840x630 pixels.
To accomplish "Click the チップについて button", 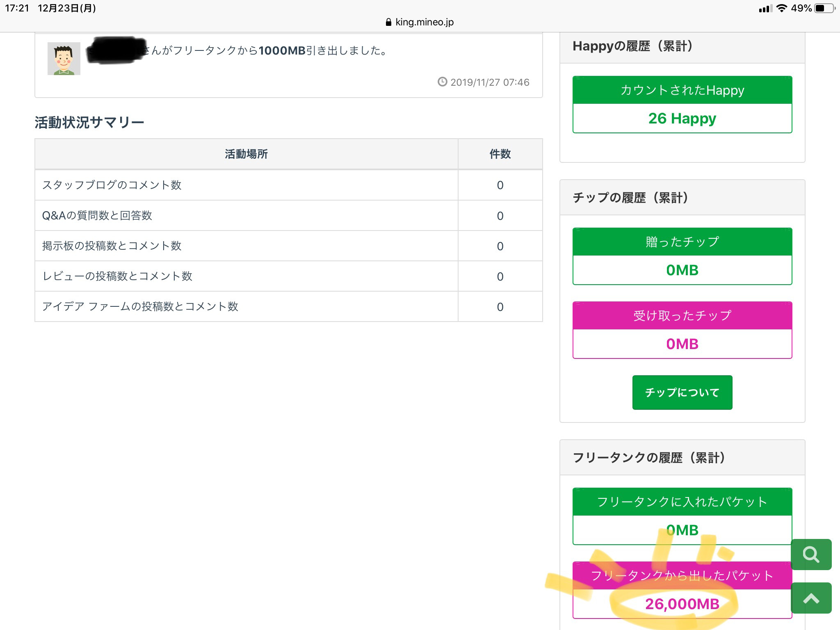I will tap(682, 393).
